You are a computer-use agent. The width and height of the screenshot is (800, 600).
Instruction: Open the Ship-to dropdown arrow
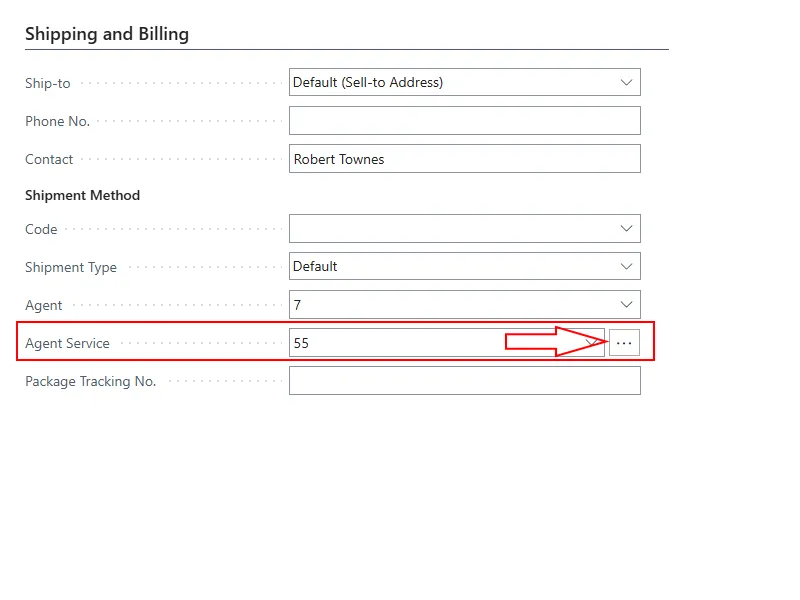[626, 82]
